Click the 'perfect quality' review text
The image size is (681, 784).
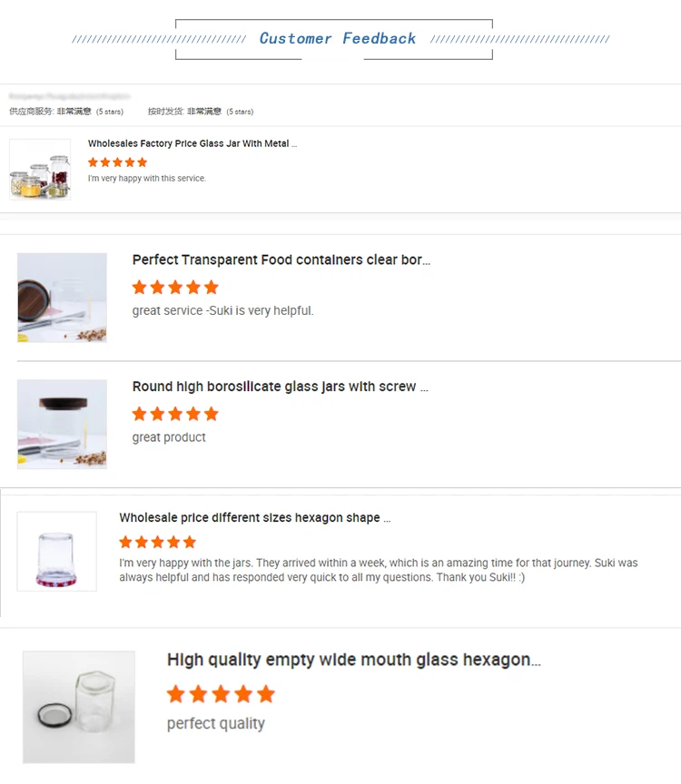216,723
